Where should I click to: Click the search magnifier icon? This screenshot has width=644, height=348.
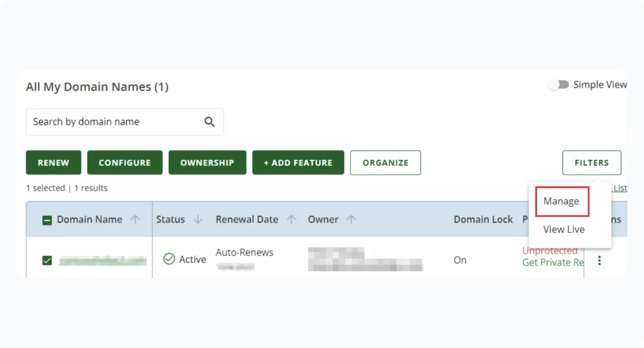209,122
